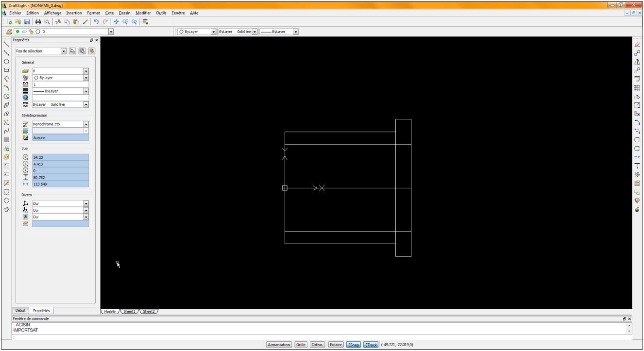Select the Pan view tool icon

point(117,22)
